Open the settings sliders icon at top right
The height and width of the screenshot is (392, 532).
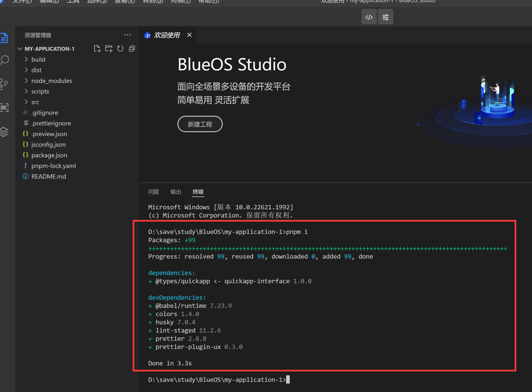pyautogui.click(x=385, y=17)
